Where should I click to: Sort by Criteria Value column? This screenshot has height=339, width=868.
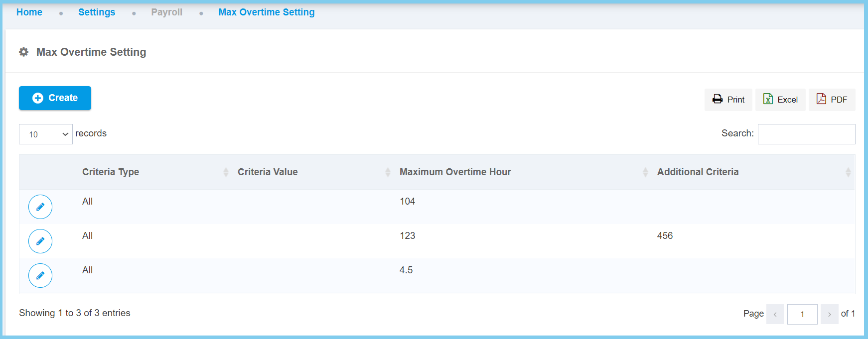tap(268, 172)
